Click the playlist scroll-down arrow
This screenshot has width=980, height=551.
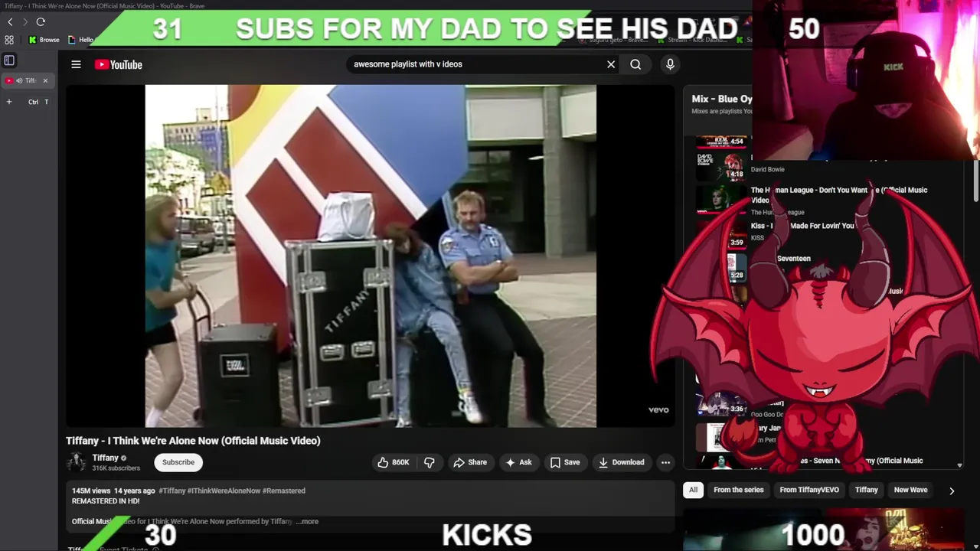(x=959, y=465)
